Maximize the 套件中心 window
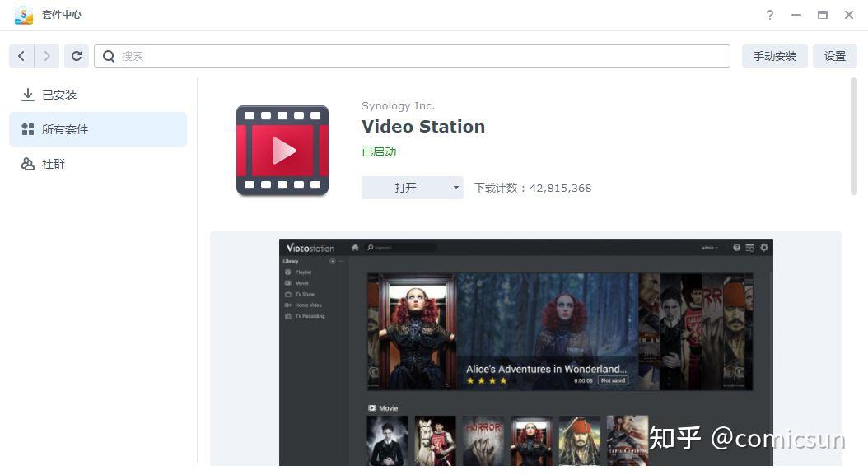This screenshot has height=475, width=868. 823,15
